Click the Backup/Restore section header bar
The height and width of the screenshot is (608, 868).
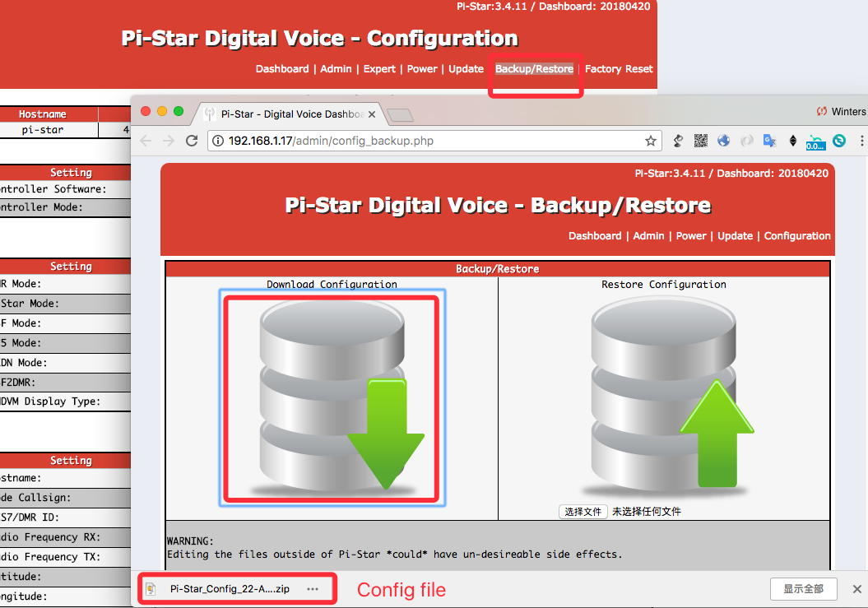pos(497,268)
